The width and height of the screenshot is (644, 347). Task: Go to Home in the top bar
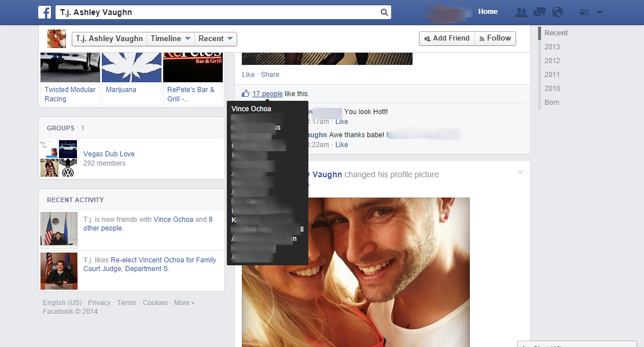[488, 12]
